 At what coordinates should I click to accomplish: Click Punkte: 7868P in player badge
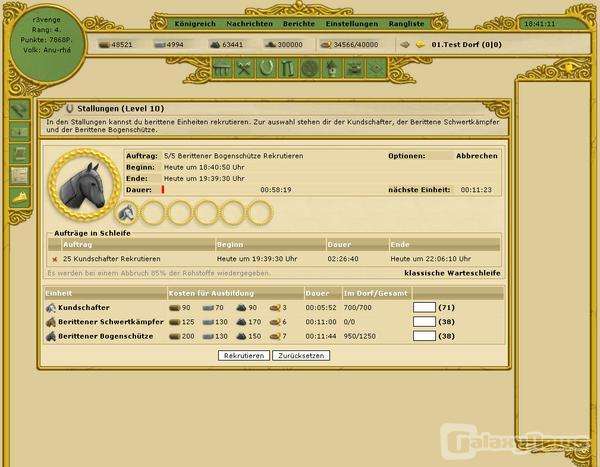[46, 40]
